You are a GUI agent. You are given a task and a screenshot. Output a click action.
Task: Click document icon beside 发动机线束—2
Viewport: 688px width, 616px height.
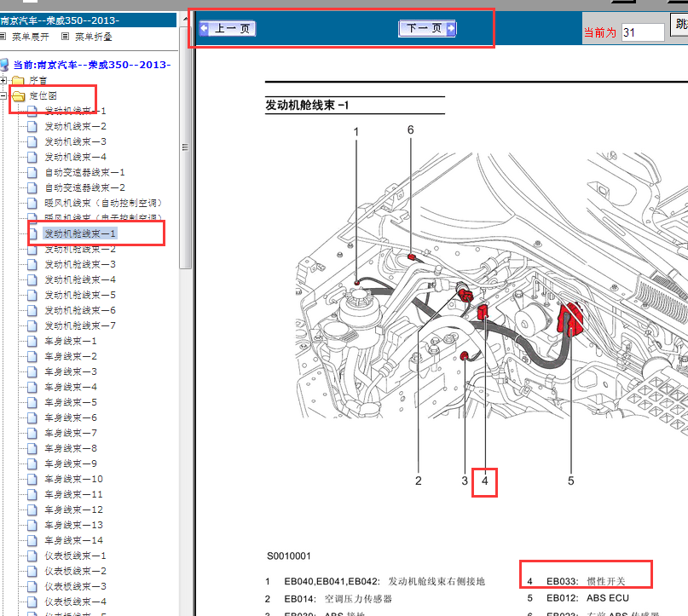[x=32, y=126]
